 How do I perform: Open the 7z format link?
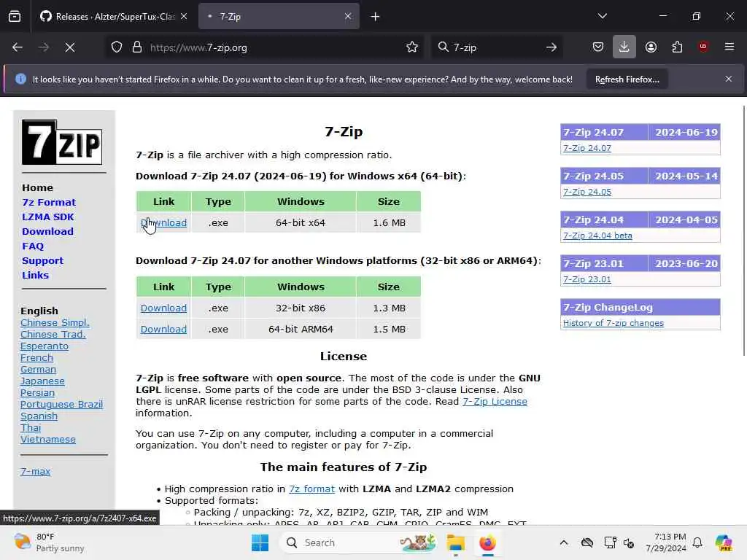[311, 489]
